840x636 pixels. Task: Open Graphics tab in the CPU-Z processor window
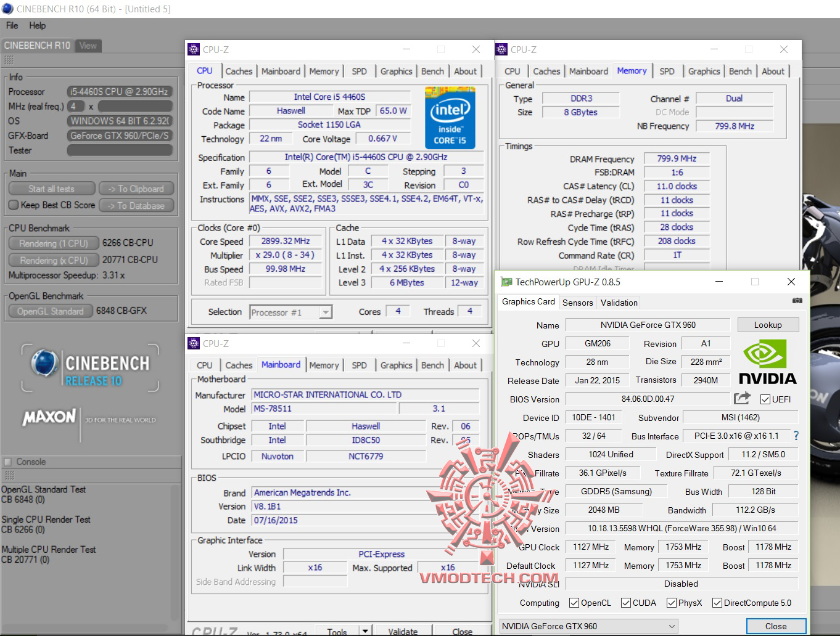click(396, 71)
